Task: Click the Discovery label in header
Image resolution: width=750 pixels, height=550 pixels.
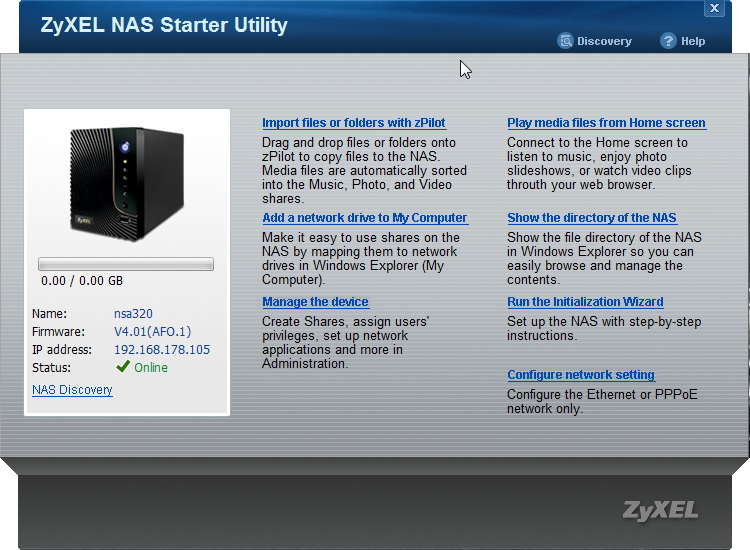Action: pyautogui.click(x=604, y=41)
